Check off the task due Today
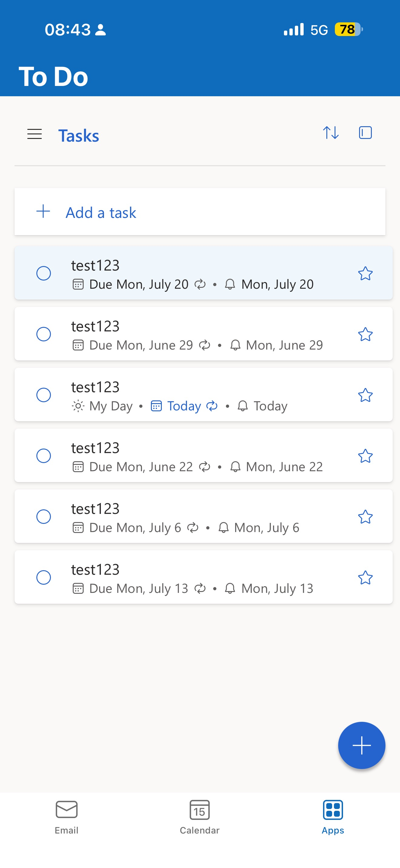The width and height of the screenshot is (400, 868). [44, 395]
